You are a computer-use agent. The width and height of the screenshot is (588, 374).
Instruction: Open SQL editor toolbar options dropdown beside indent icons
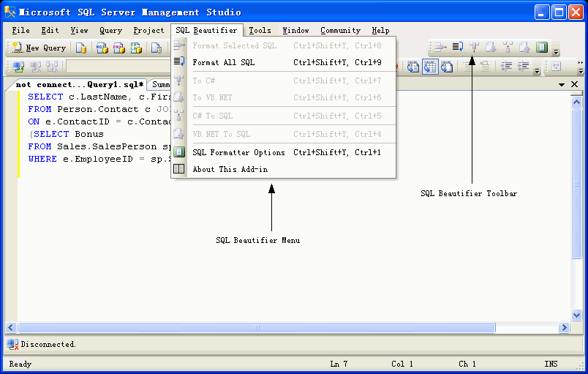(x=538, y=70)
